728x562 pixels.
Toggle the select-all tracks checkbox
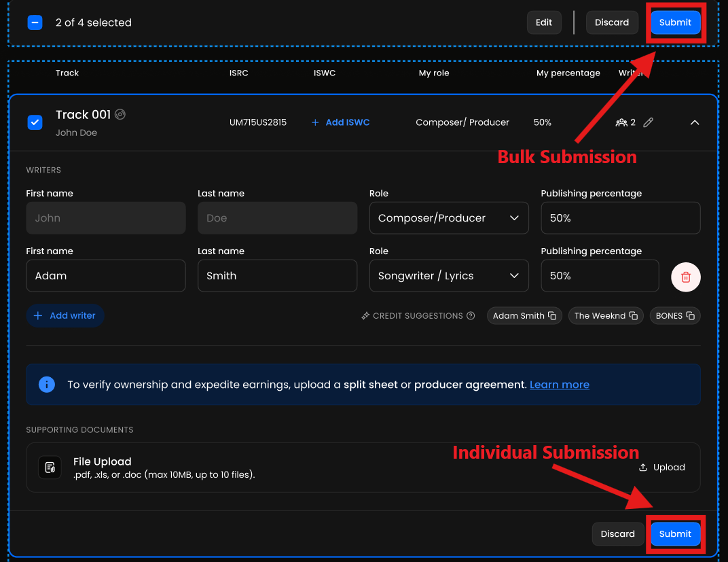[x=35, y=22]
